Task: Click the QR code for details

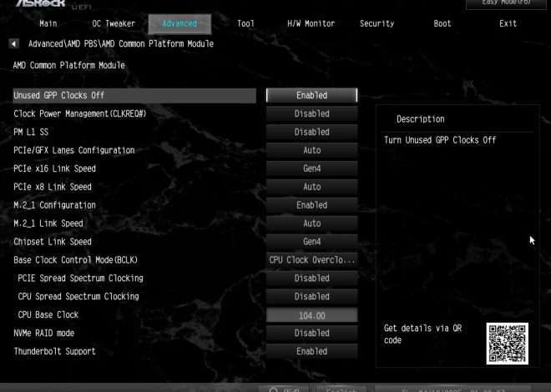Action: 507,342
